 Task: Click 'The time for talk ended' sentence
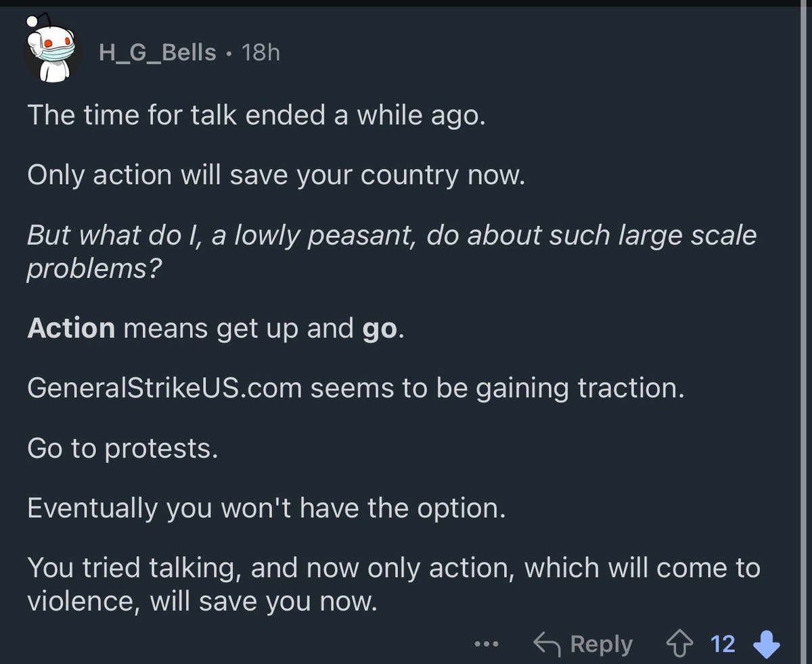(256, 116)
